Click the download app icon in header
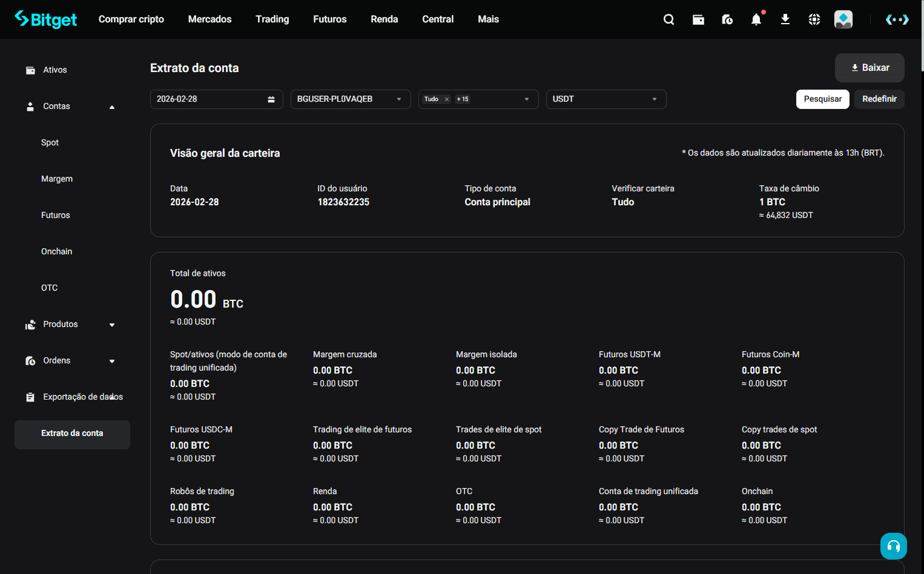Viewport: 924px width, 574px height. pyautogui.click(x=785, y=19)
